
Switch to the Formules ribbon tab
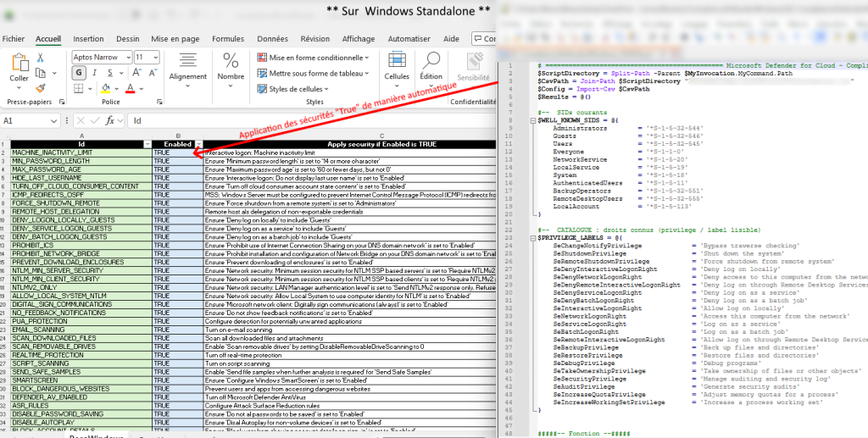pos(227,39)
